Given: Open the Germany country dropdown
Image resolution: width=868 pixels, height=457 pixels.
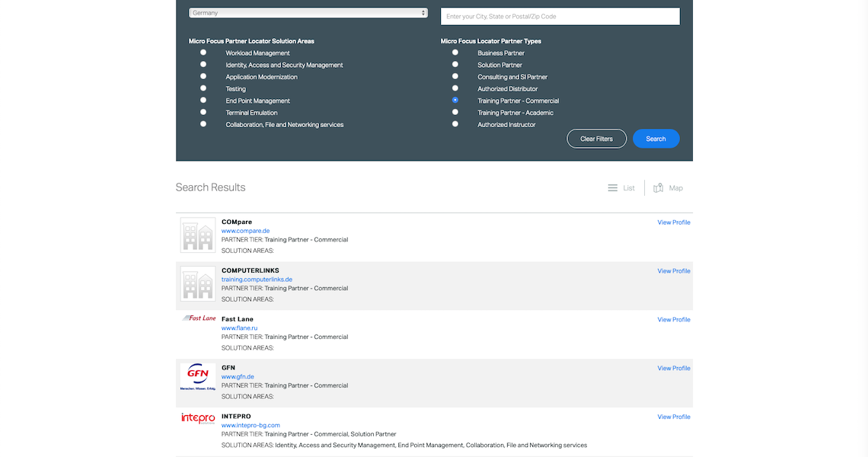Looking at the screenshot, I should 308,13.
